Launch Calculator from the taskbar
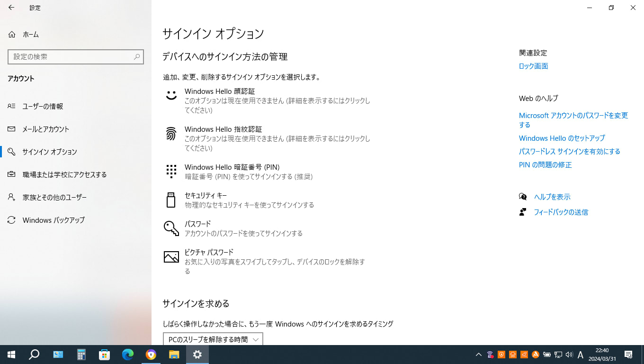Image resolution: width=644 pixels, height=364 pixels. point(81,355)
